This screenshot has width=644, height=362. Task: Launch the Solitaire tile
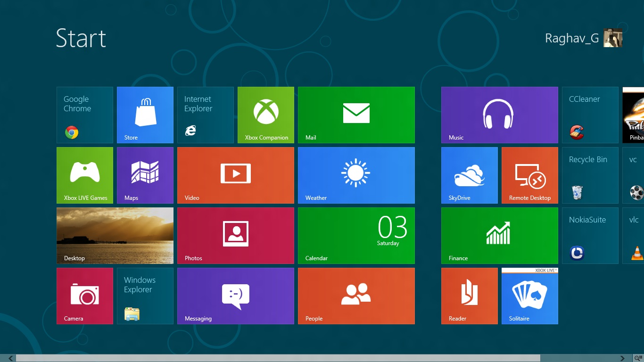(x=530, y=296)
